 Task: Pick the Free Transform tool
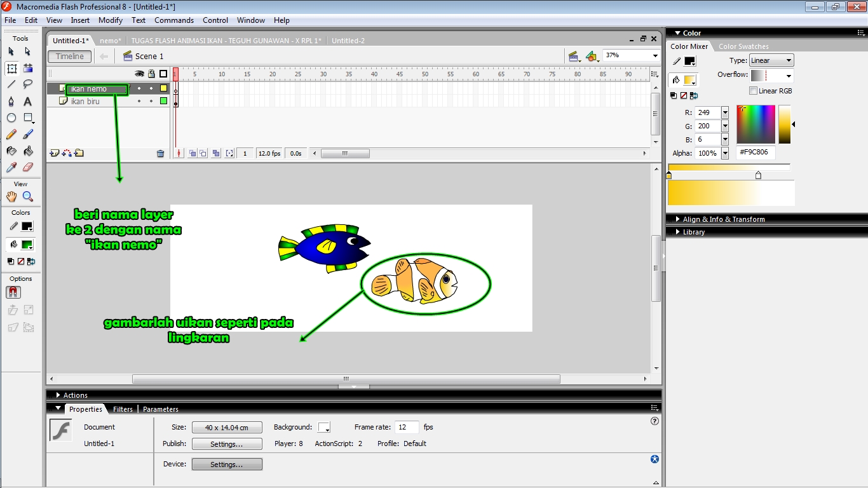(x=11, y=68)
